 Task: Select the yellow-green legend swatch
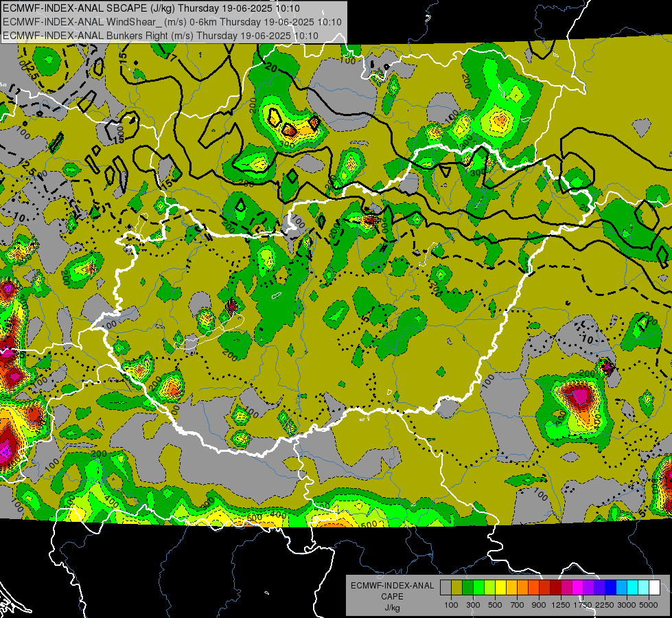(490, 588)
